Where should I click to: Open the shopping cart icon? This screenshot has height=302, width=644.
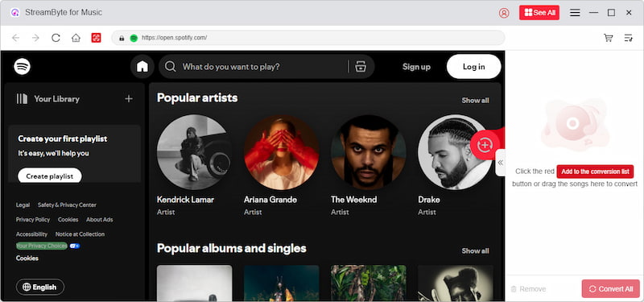[x=609, y=38]
